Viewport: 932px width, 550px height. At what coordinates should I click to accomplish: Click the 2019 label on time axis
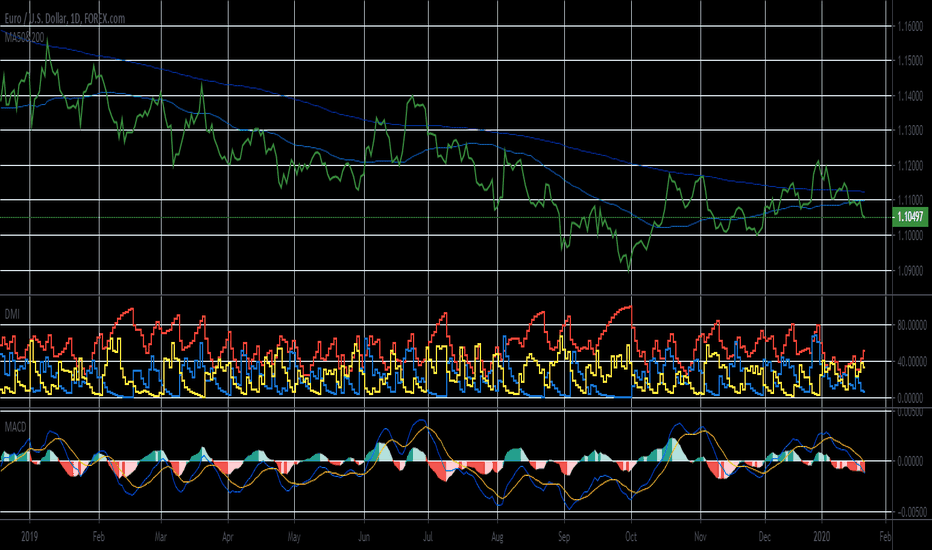[x=31, y=536]
